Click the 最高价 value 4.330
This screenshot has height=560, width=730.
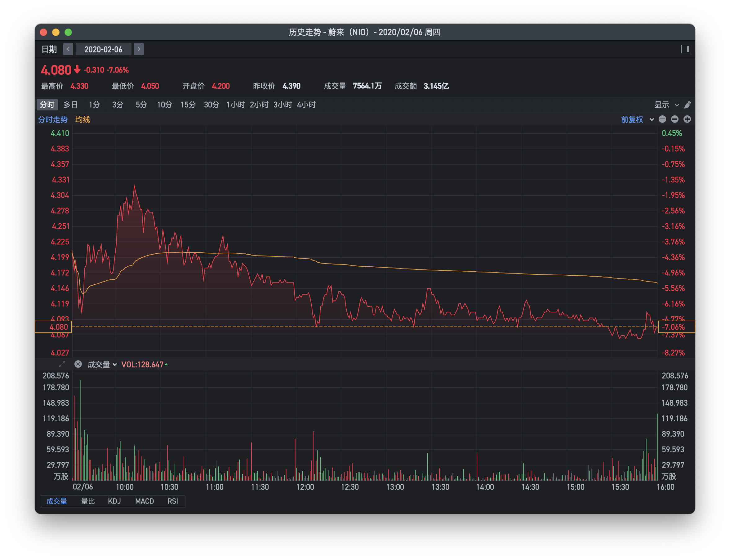pyautogui.click(x=79, y=86)
